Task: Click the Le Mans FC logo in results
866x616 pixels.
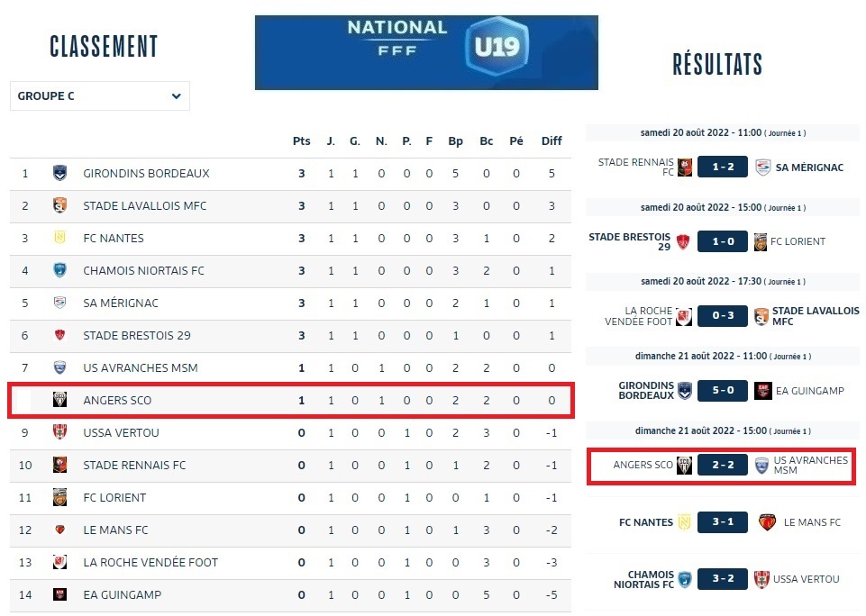Action: [x=769, y=522]
